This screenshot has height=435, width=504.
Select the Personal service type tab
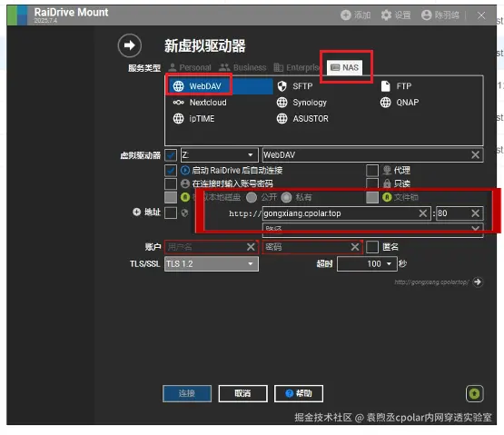(190, 67)
